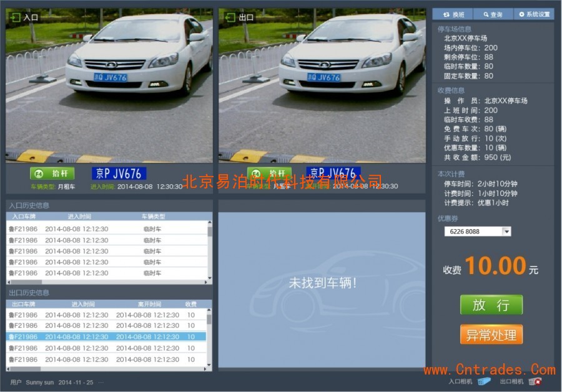
Task: Sort by 离开时间 column header
Action: pos(149,304)
